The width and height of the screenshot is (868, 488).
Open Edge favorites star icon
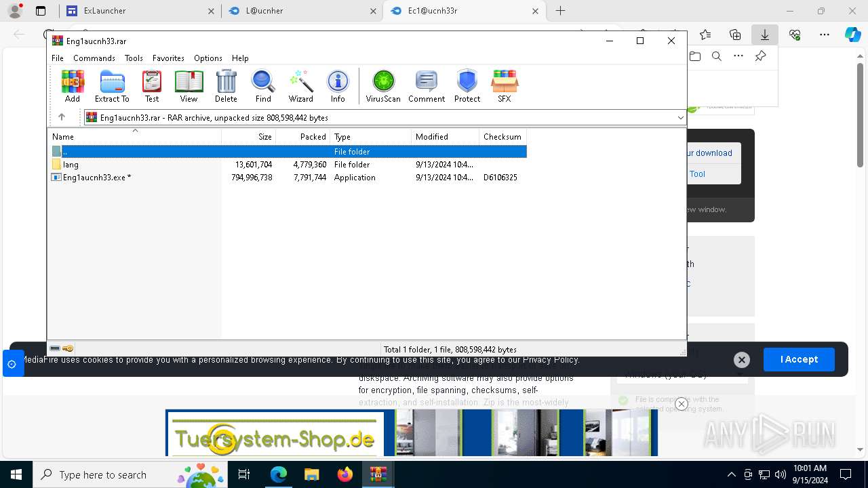click(705, 35)
